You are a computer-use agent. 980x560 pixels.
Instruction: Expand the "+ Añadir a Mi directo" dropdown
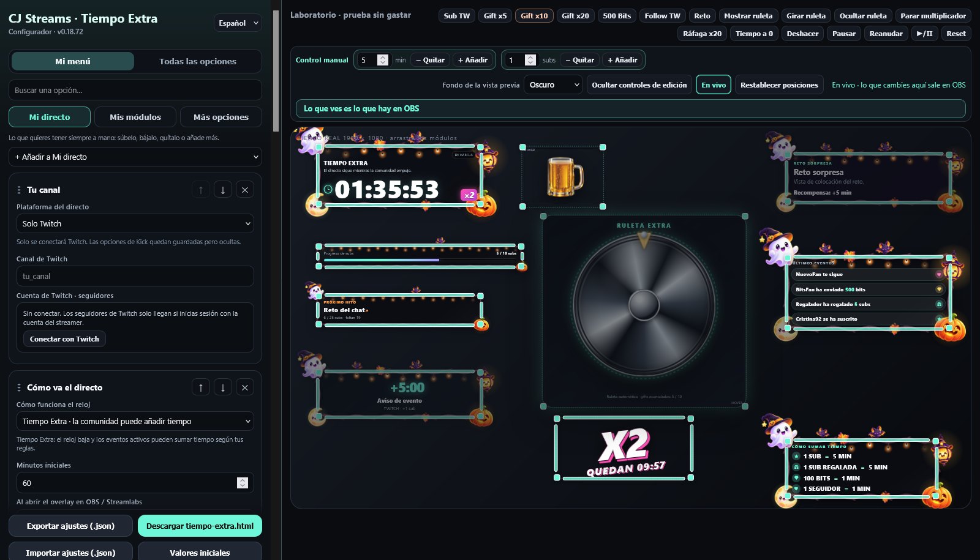pyautogui.click(x=135, y=157)
